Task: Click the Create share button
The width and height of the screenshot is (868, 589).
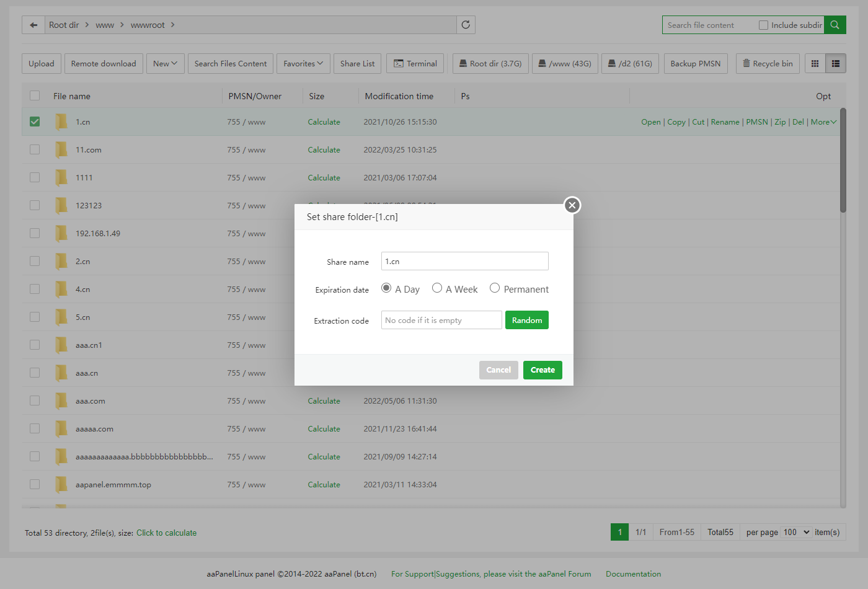Action: (x=542, y=370)
